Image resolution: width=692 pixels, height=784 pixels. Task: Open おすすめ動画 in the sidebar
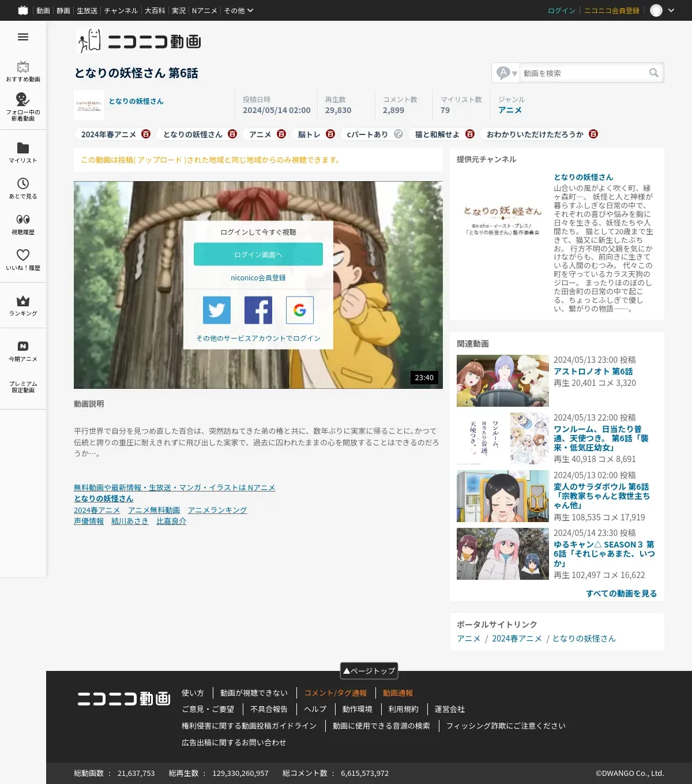pyautogui.click(x=23, y=72)
